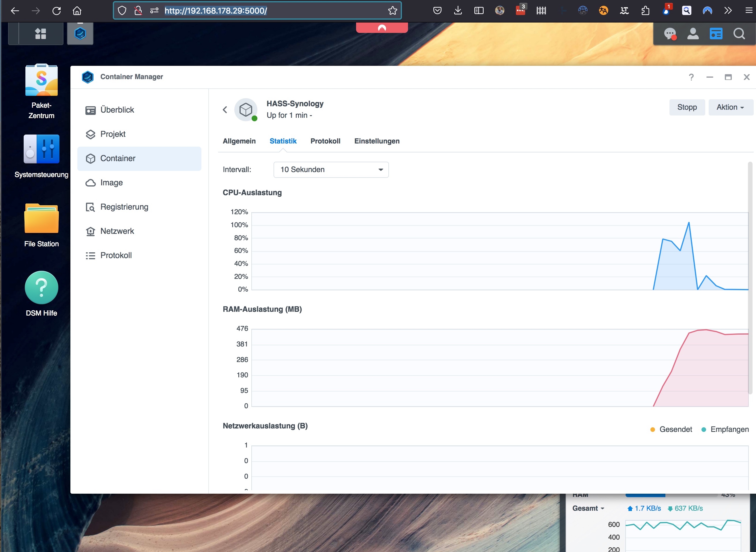Click the Container Manager taskbar icon
This screenshot has height=552, width=756.
click(80, 33)
